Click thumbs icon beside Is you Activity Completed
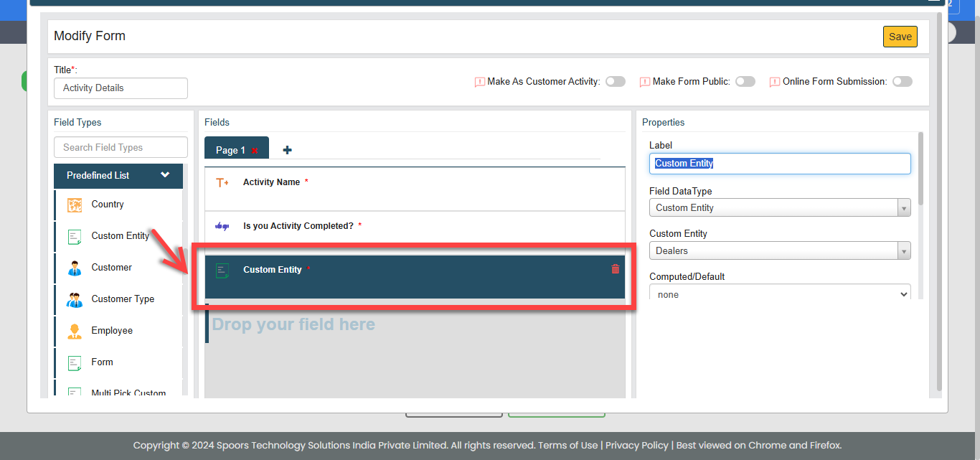 point(222,226)
